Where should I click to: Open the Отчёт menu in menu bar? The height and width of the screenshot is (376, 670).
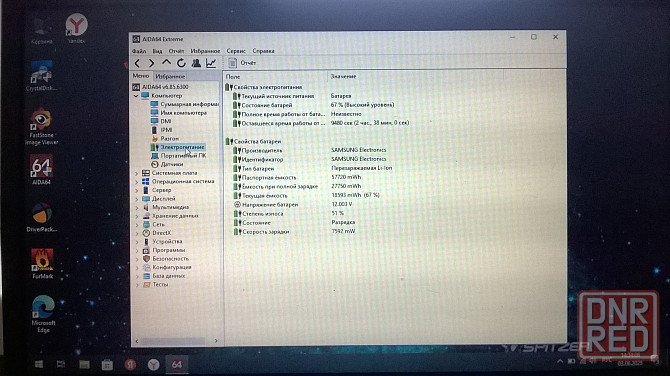pos(176,51)
